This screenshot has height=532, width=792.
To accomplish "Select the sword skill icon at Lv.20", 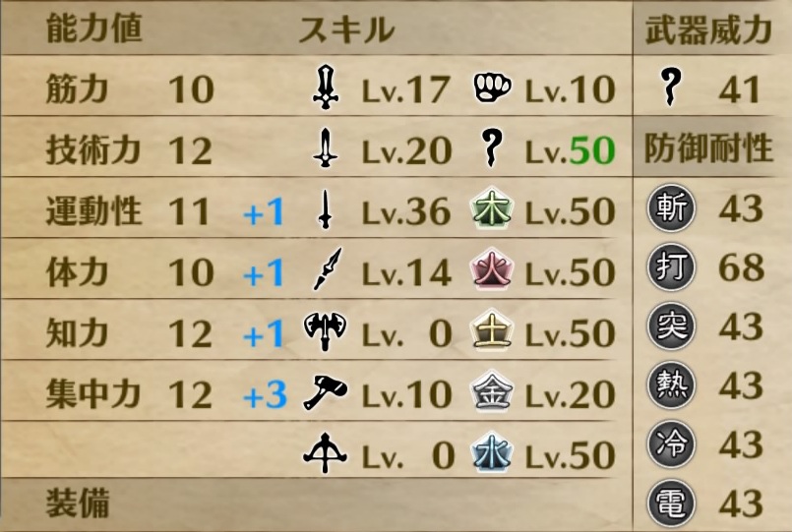I will [324, 150].
